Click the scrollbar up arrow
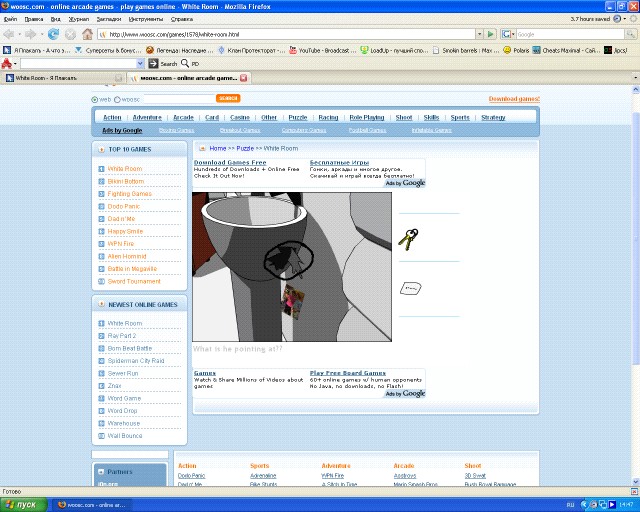 pyautogui.click(x=636, y=89)
